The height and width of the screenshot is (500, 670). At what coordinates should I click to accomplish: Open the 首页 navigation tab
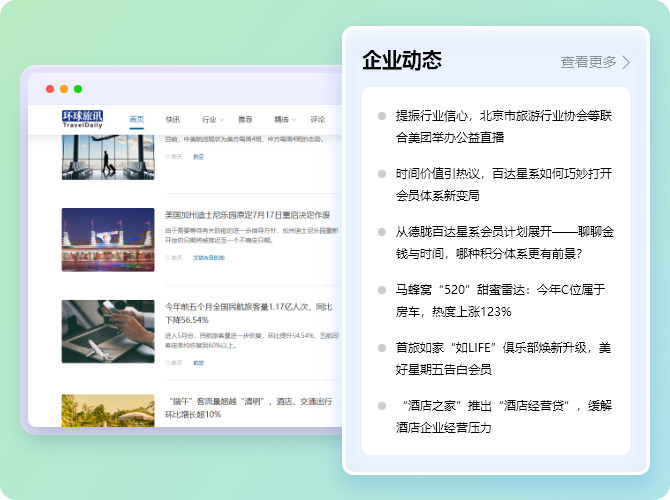click(x=137, y=120)
